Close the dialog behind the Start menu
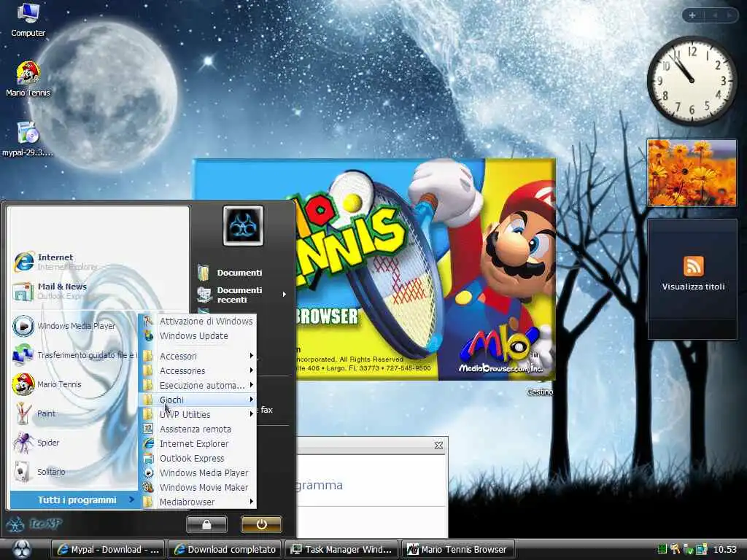Viewport: 747px width, 560px height. click(x=438, y=446)
